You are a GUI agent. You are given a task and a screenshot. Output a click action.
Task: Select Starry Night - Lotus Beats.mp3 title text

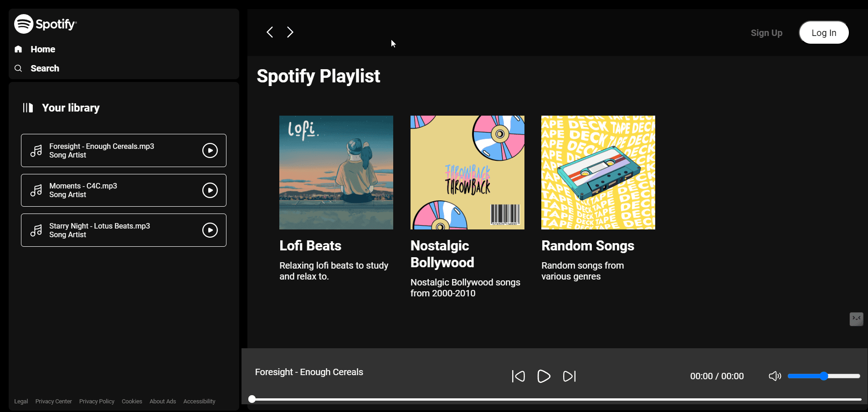coord(99,226)
